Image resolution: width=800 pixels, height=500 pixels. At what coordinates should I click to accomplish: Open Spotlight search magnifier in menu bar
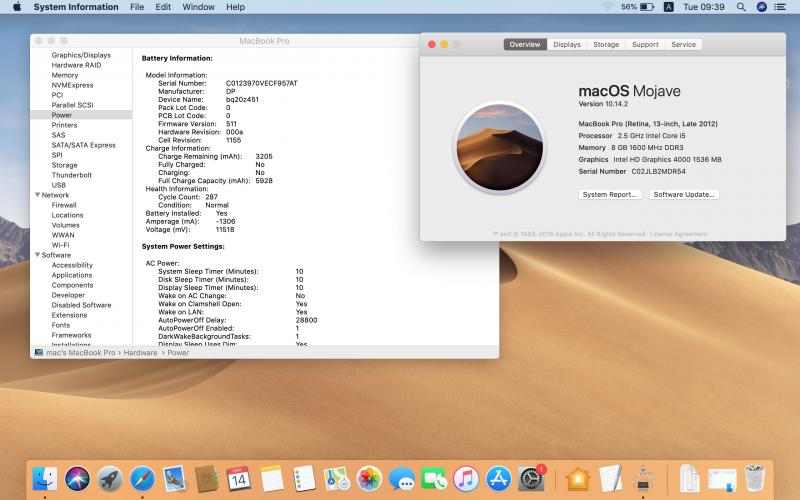[741, 7]
